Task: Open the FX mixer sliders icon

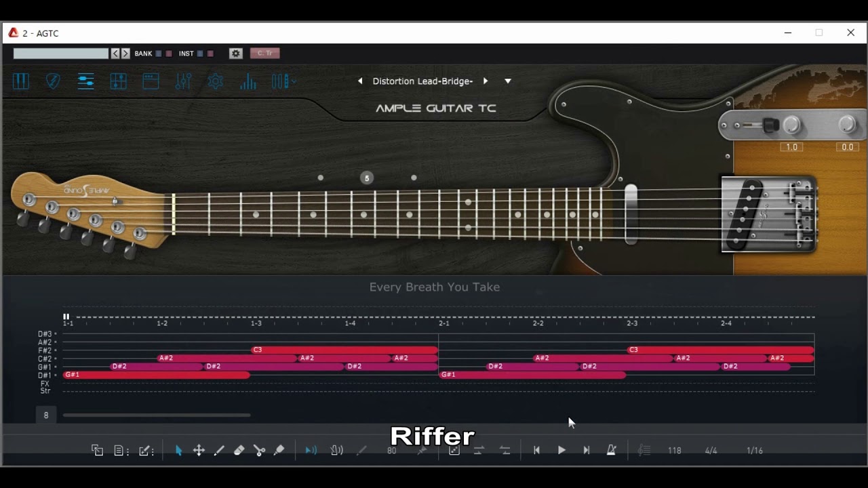Action: 183,81
